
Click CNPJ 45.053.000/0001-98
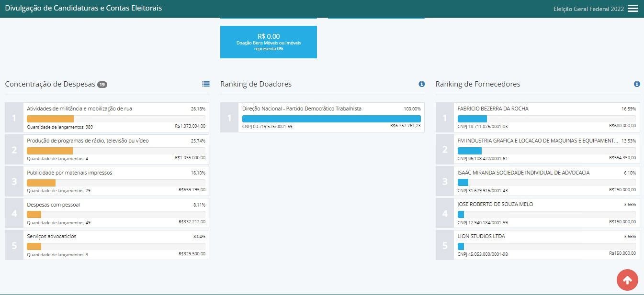point(483,254)
